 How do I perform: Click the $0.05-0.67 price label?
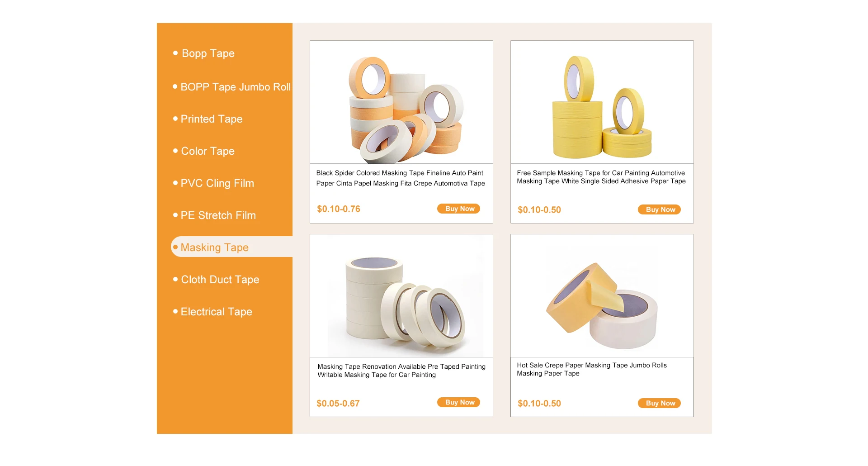point(338,404)
